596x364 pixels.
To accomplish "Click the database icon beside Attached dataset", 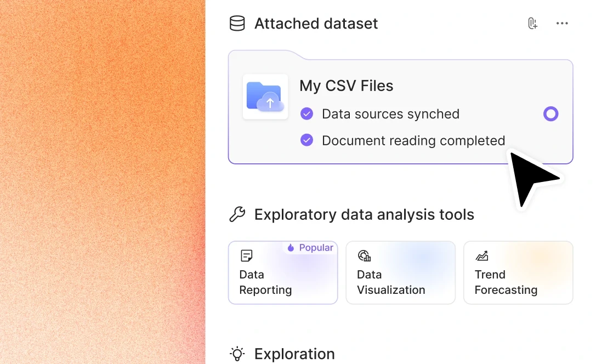I will pyautogui.click(x=237, y=24).
